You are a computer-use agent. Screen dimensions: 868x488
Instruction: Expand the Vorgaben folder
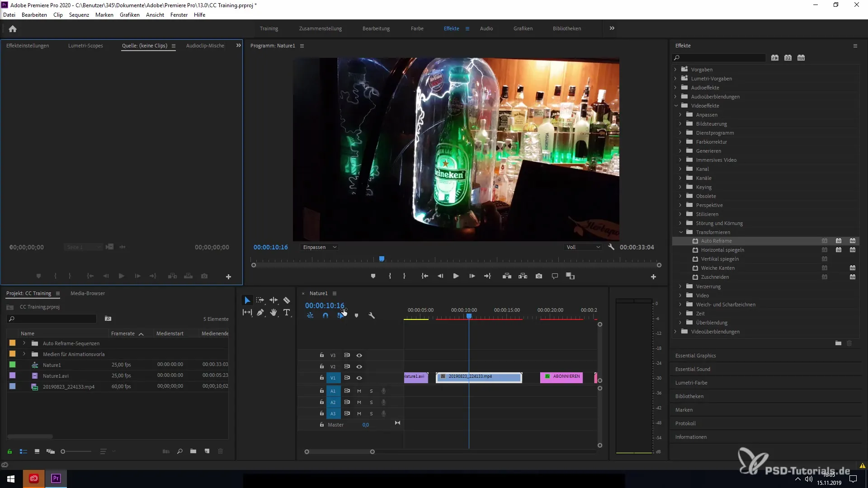click(x=675, y=70)
